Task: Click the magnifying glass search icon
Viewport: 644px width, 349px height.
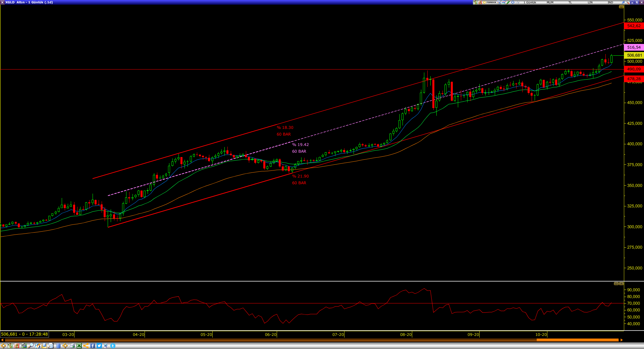Action: pyautogui.click(x=31, y=346)
